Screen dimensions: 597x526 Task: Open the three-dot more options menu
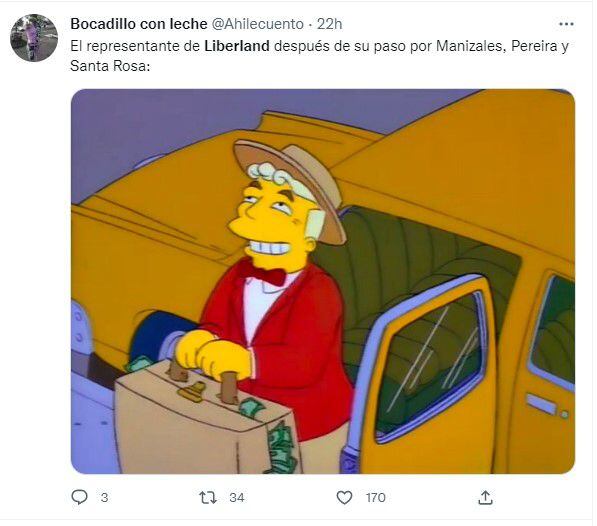pyautogui.click(x=566, y=24)
